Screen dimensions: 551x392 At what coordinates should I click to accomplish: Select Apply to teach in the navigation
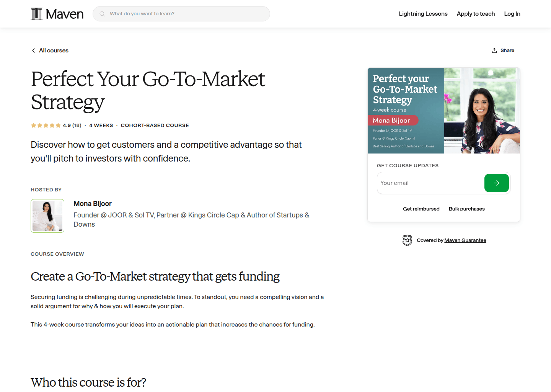pos(476,13)
